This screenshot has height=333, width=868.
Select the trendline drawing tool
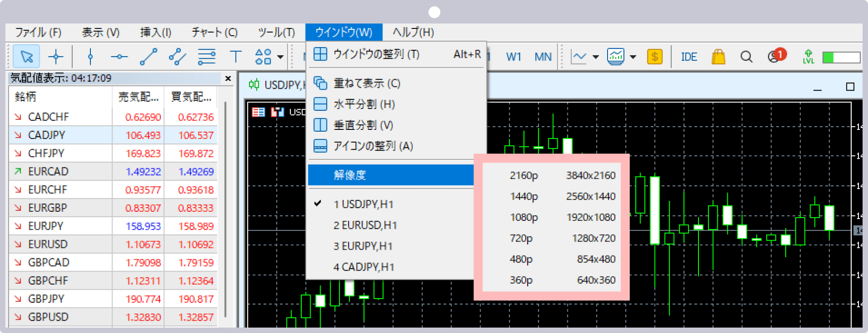pyautogui.click(x=148, y=57)
